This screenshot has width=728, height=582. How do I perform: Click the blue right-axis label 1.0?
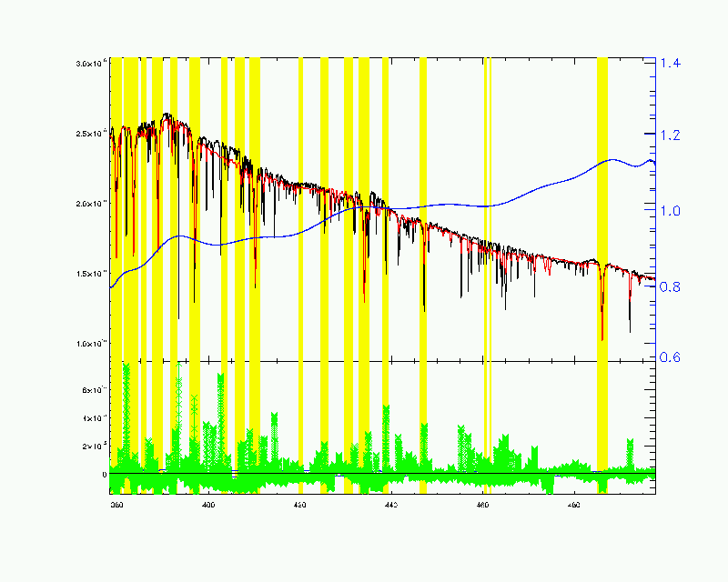pos(670,211)
